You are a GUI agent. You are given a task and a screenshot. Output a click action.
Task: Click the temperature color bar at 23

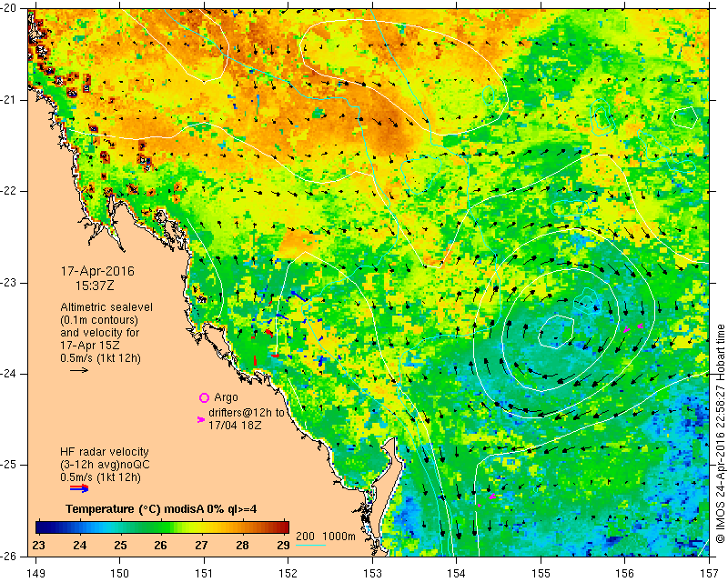click(38, 527)
